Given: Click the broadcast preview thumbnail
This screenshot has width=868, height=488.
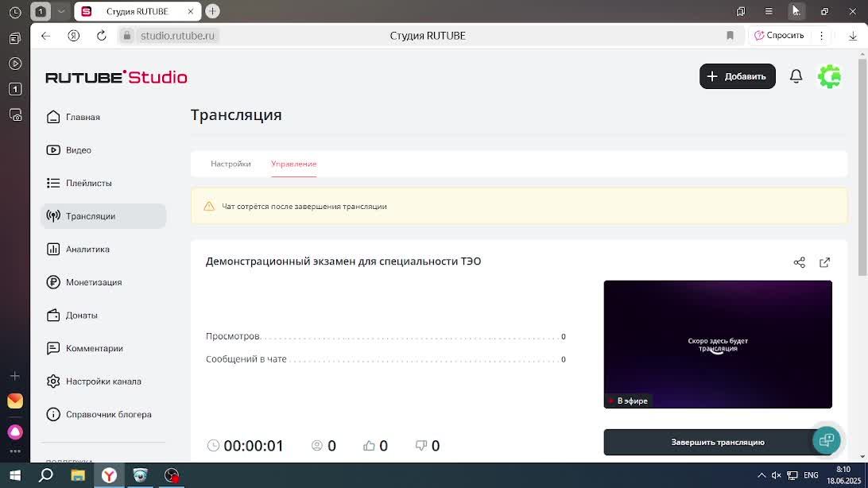Looking at the screenshot, I should click(718, 344).
